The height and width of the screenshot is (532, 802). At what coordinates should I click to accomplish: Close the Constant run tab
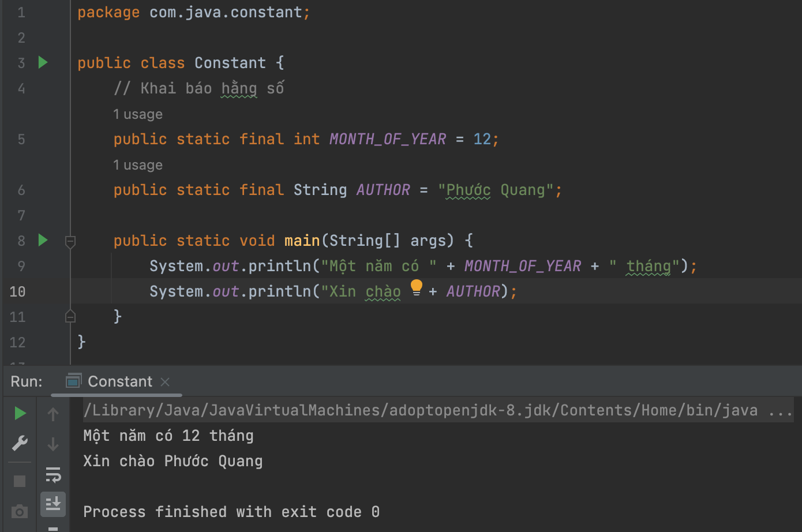[165, 382]
